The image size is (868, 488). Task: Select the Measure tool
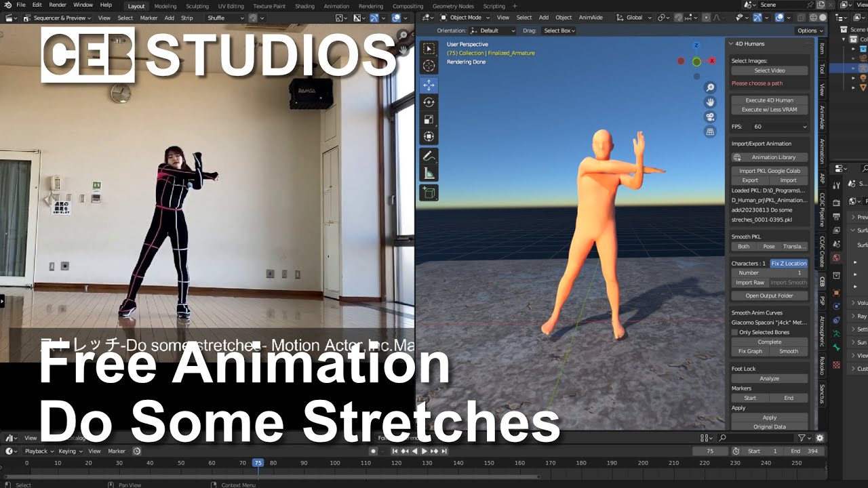[x=429, y=174]
